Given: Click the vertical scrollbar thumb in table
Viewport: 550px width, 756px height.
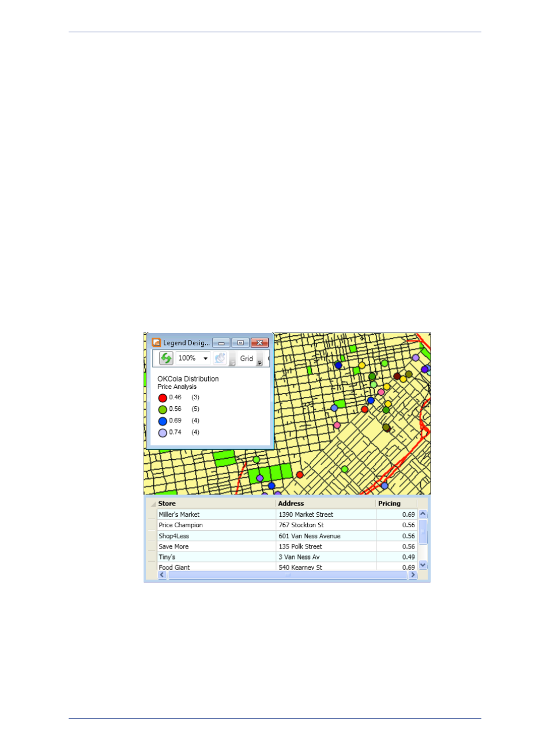Looking at the screenshot, I should [x=423, y=531].
